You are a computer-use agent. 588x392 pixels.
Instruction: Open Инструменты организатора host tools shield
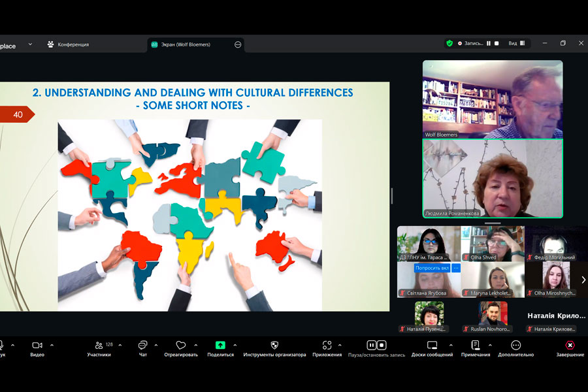(x=274, y=346)
